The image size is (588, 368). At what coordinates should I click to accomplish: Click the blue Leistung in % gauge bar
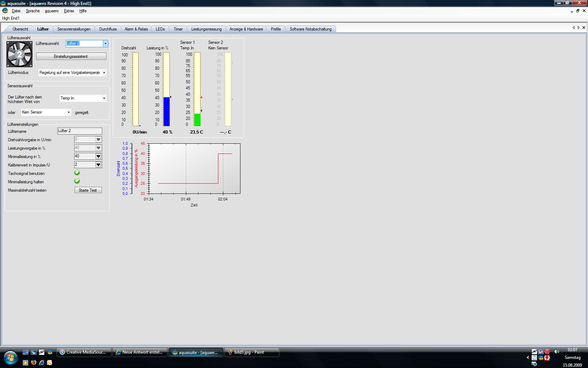coord(167,111)
